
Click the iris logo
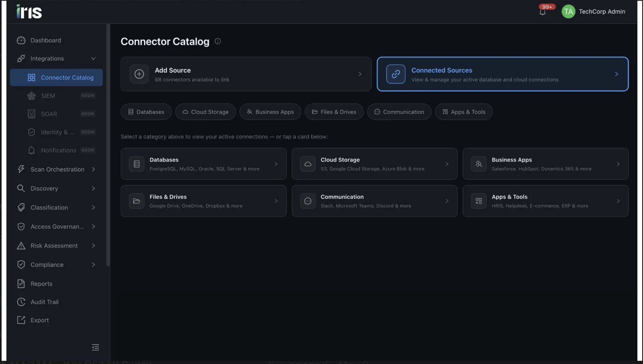[x=29, y=12]
